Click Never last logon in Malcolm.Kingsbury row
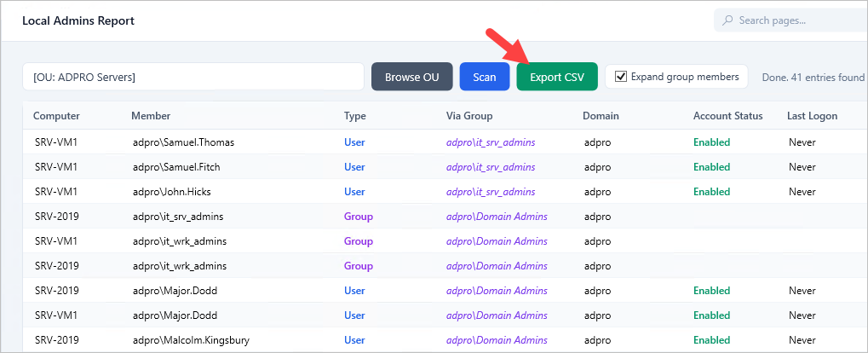This screenshot has height=353, width=868. [x=802, y=339]
